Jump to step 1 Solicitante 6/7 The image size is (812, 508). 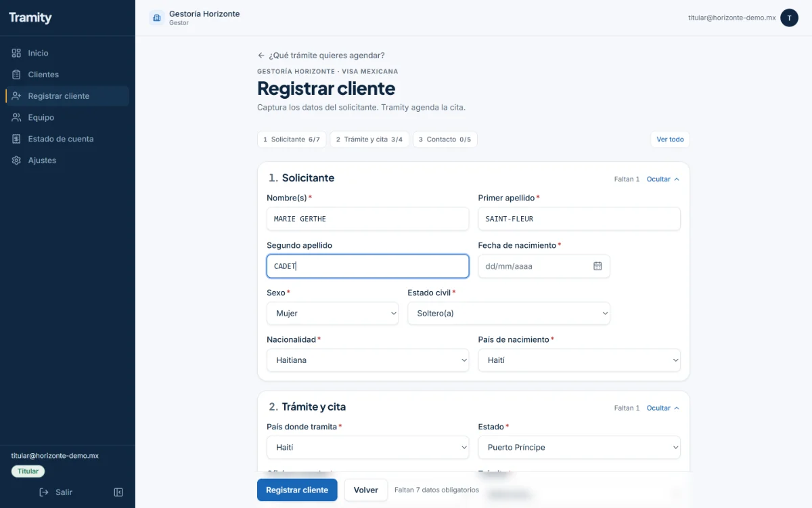pos(292,140)
